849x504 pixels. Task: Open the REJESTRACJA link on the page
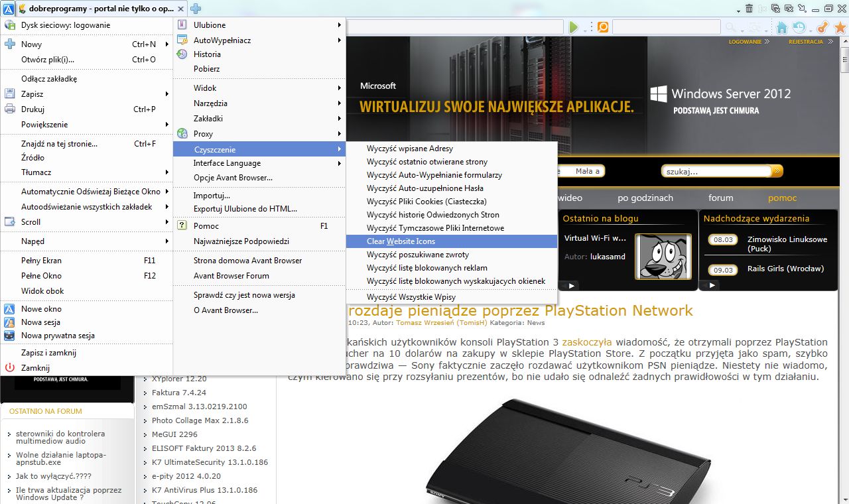806,42
